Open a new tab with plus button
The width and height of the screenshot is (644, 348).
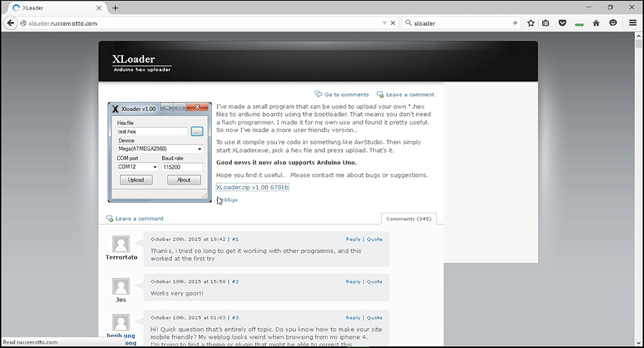115,8
